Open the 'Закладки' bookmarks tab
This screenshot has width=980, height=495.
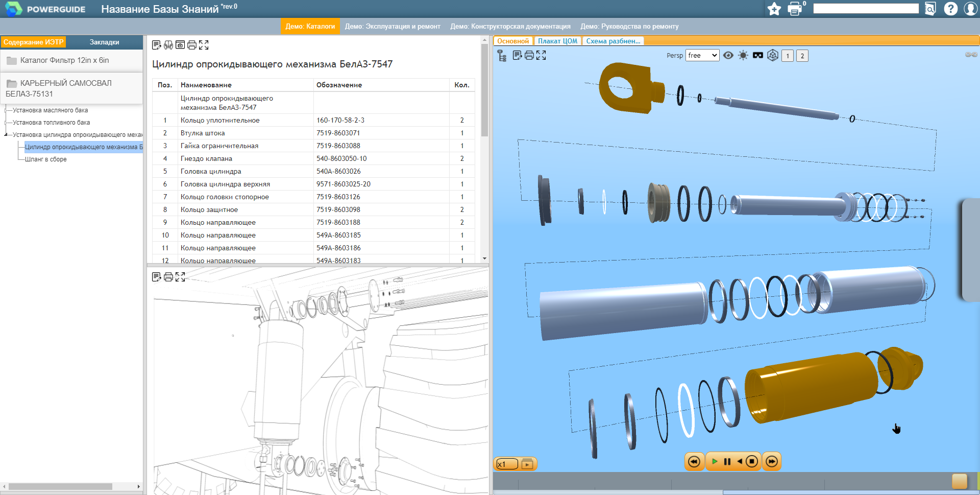tap(104, 42)
